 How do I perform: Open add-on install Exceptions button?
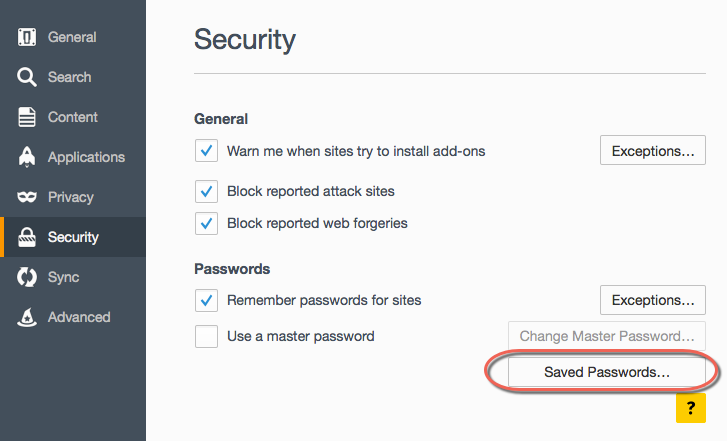[652, 151]
